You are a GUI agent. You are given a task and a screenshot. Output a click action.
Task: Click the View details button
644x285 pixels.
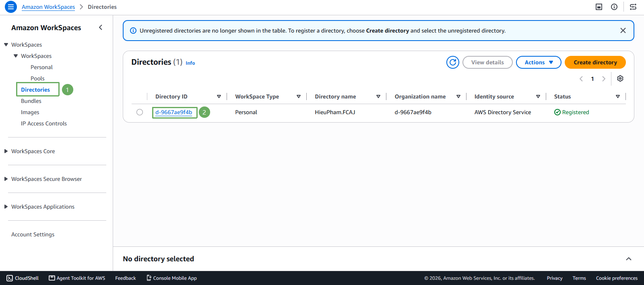click(487, 62)
